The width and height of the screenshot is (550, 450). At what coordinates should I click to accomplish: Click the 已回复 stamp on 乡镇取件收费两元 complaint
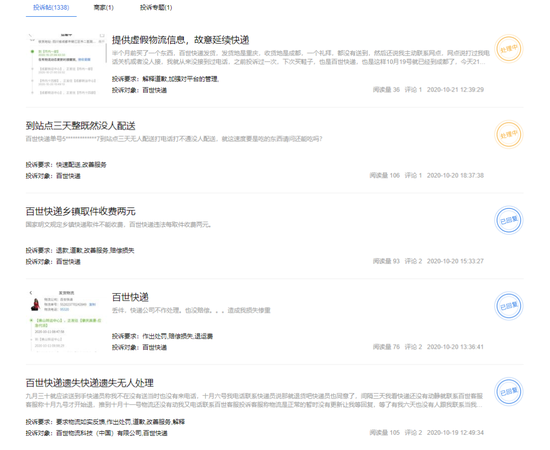tap(509, 220)
